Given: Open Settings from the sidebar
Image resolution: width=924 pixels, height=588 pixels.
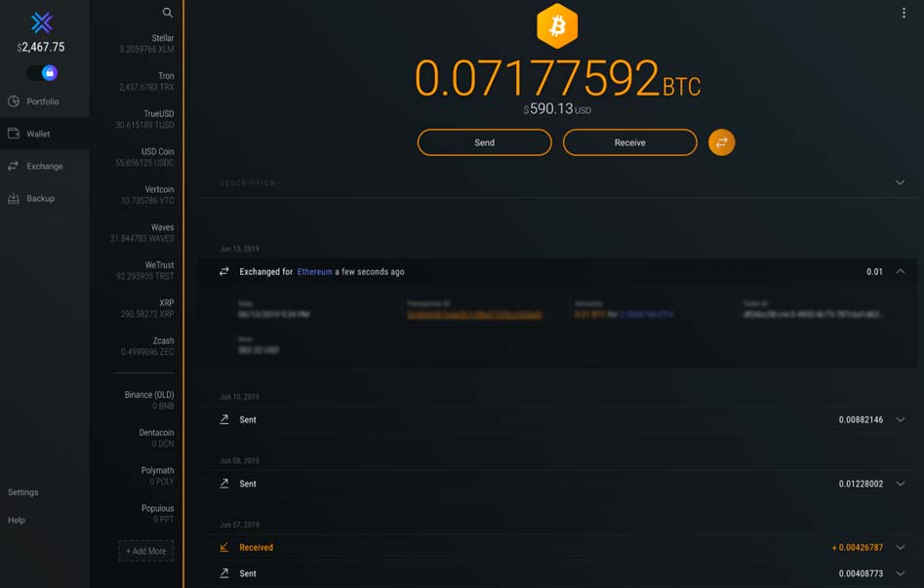Looking at the screenshot, I should (23, 492).
